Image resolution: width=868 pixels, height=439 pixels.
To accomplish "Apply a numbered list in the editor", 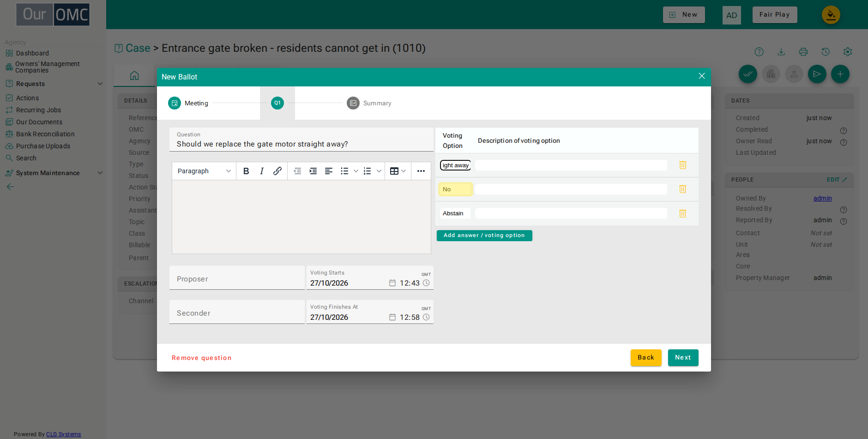I will click(368, 171).
